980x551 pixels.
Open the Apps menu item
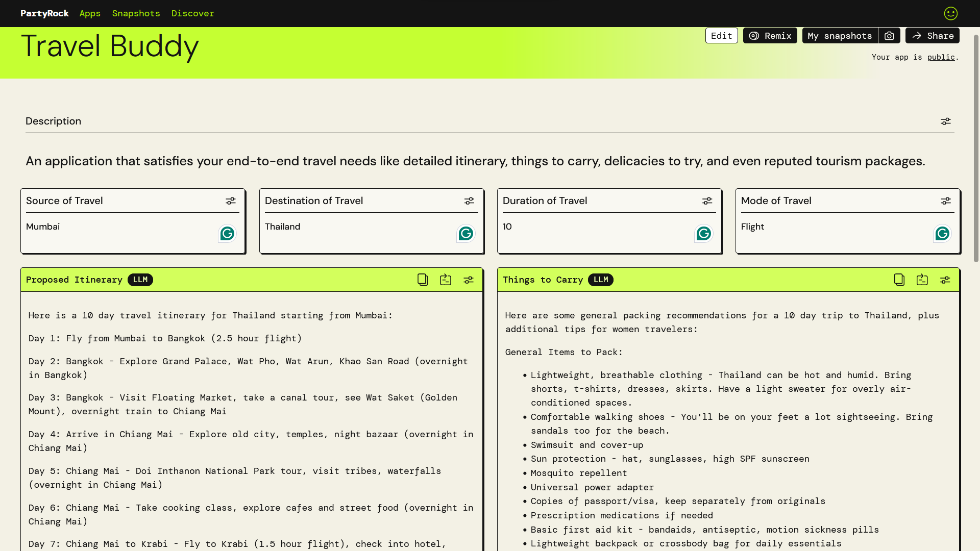click(x=90, y=13)
